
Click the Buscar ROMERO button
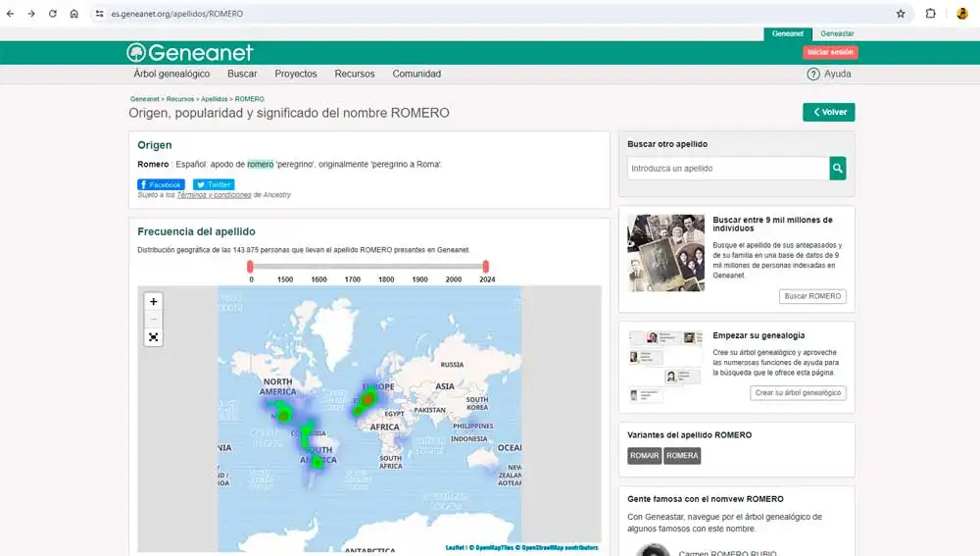click(x=812, y=296)
